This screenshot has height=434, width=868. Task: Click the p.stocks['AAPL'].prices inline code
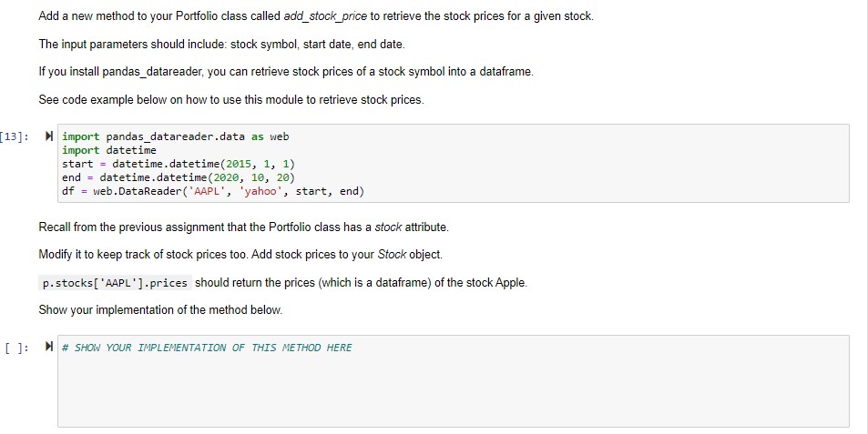115,283
